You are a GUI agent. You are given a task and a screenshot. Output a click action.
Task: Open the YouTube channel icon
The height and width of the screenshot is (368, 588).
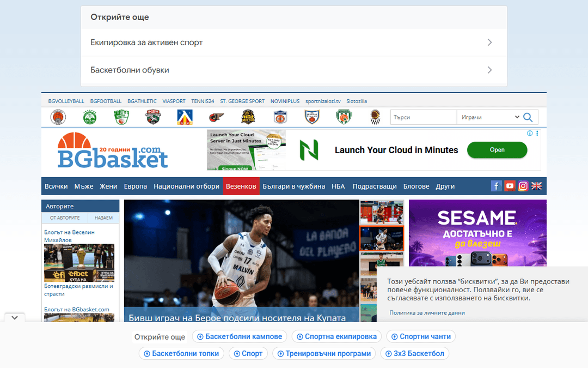pyautogui.click(x=510, y=186)
